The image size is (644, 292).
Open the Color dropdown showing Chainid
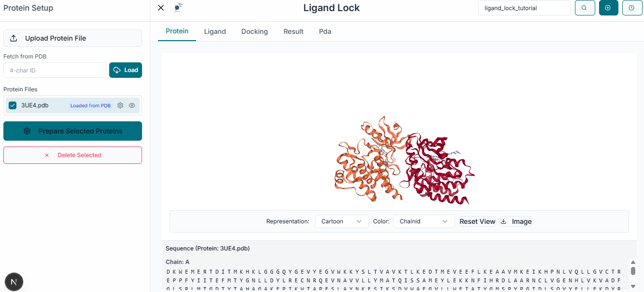[424, 221]
